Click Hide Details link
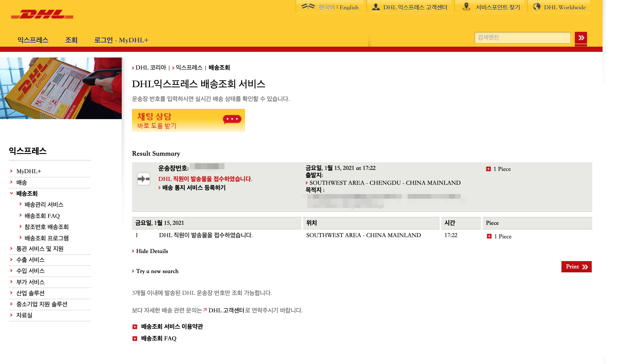Image resolution: width=620 pixels, height=364 pixels. [152, 251]
